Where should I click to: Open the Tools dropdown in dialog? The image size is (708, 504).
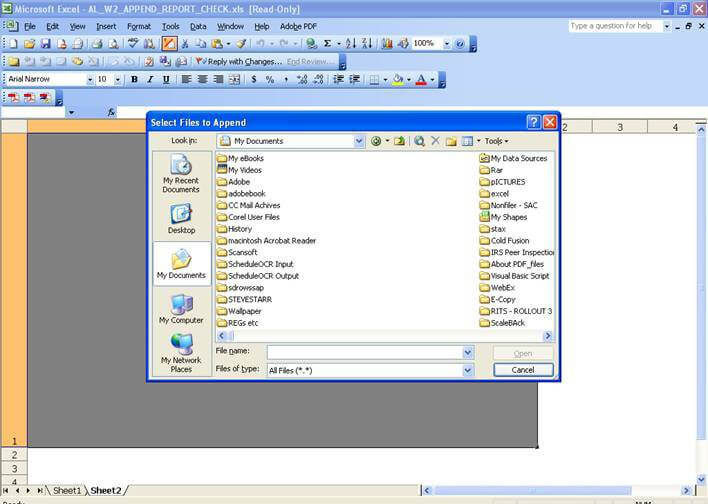coord(496,141)
